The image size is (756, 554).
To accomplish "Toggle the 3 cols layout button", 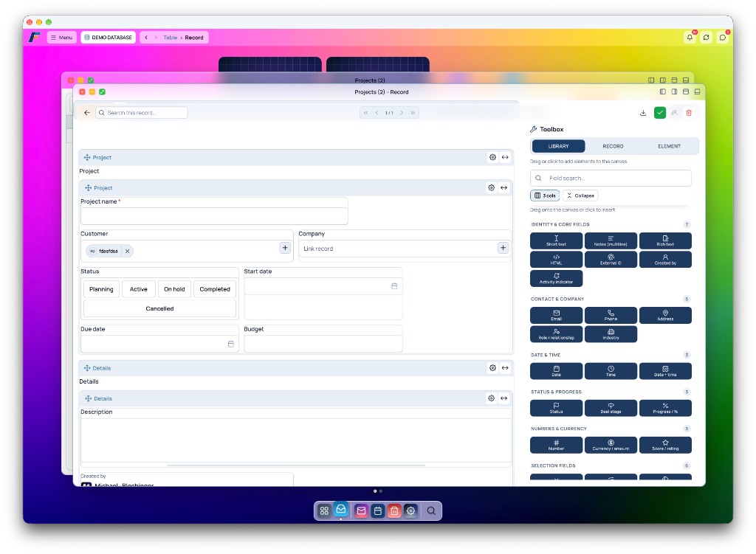I will tap(545, 195).
